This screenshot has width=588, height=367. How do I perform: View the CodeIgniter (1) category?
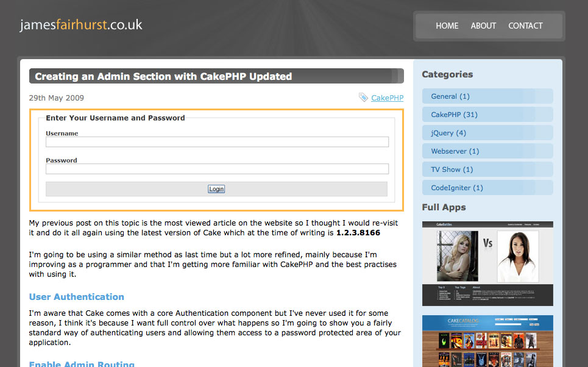[x=456, y=188]
